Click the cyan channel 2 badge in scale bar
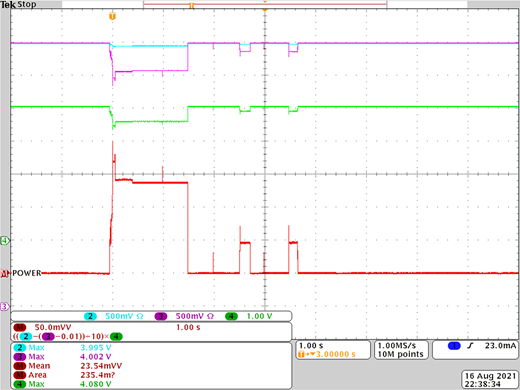Viewport: 520px width, 390px height. point(90,316)
